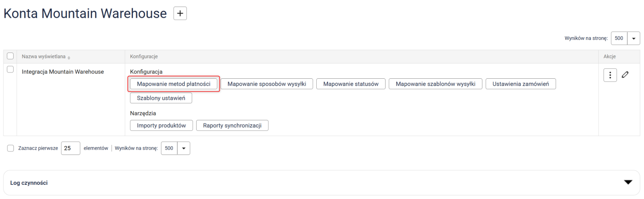Screen dimensions: 644x199
Task: Open bottom Wyników na stronę dropdown
Action: pos(184,148)
